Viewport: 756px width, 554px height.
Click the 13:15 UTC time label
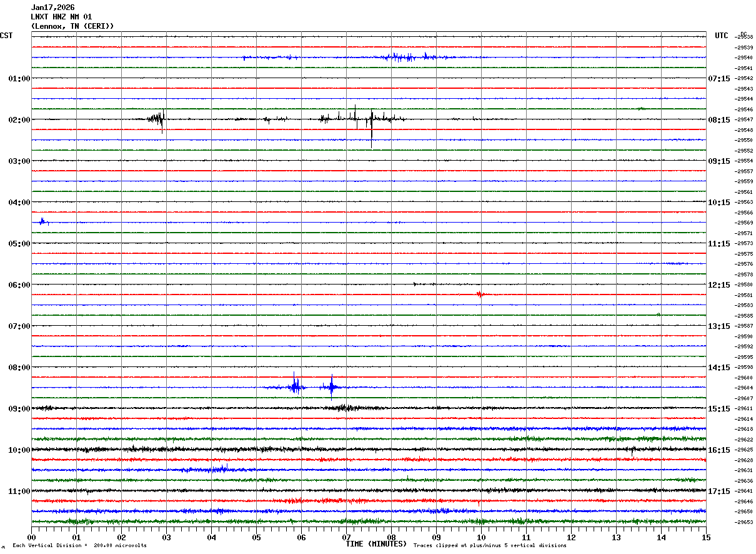coord(719,326)
